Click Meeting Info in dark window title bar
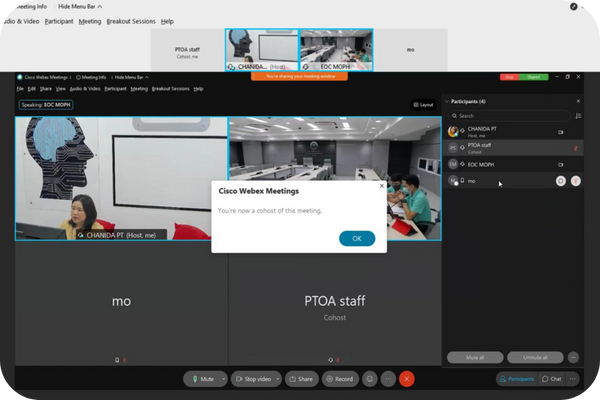Image resolution: width=600 pixels, height=400 pixels. pyautogui.click(x=91, y=77)
